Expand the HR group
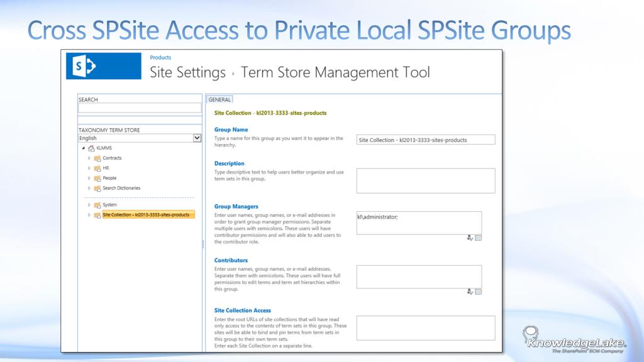The width and height of the screenshot is (644, 362). (x=89, y=168)
